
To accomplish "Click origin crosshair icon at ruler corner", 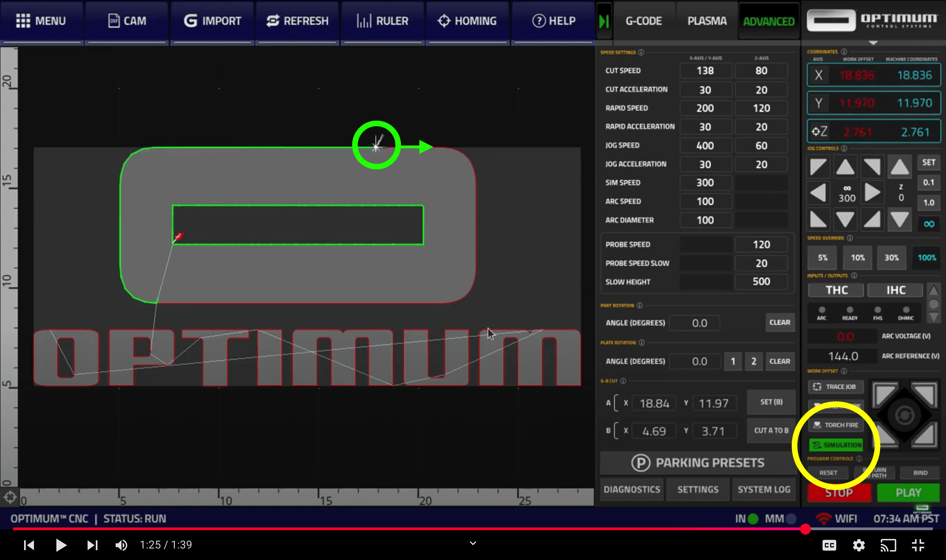I will tap(10, 497).
